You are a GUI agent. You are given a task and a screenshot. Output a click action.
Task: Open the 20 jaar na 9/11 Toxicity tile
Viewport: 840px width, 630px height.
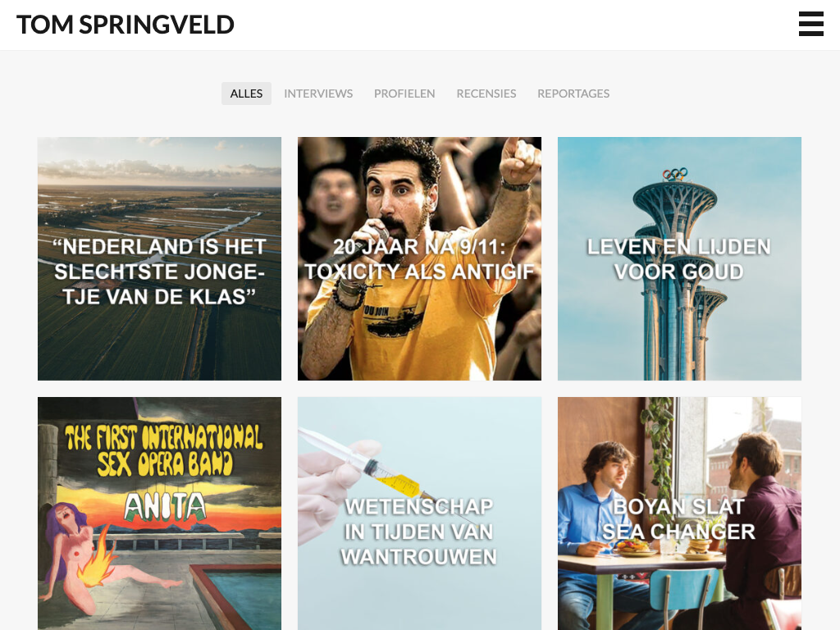[419, 258]
